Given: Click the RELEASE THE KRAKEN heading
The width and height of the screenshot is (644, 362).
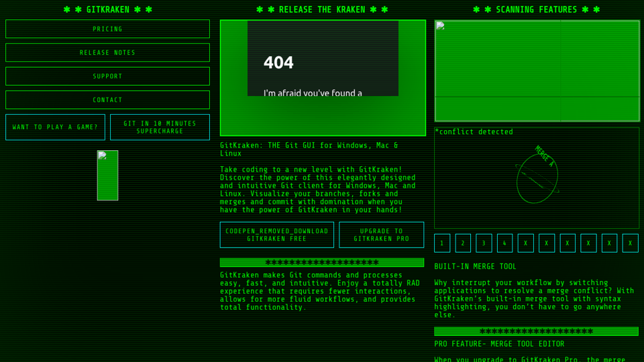Looking at the screenshot, I should point(322,9).
